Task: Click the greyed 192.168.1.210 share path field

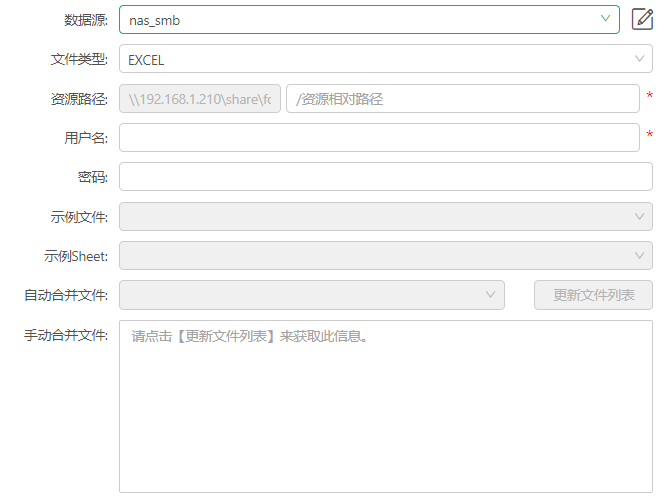Action: 200,99
